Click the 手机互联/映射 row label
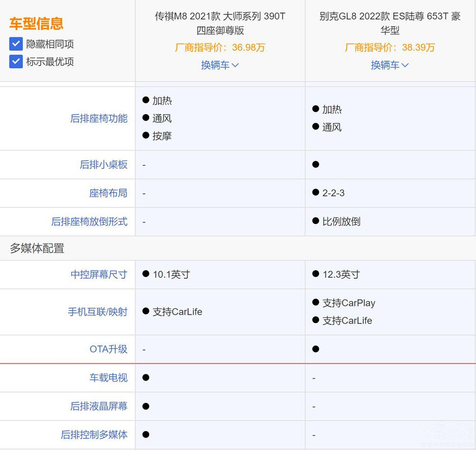 pyautogui.click(x=97, y=312)
